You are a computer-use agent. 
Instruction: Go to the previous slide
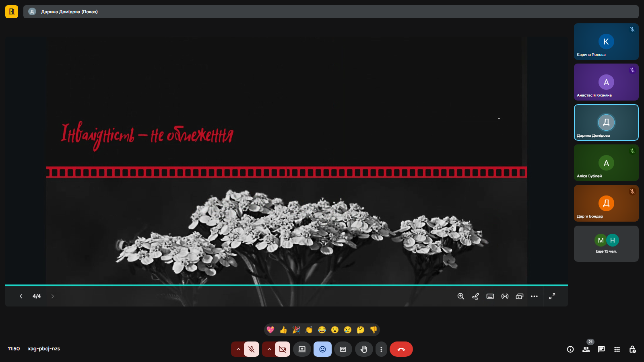[21, 296]
